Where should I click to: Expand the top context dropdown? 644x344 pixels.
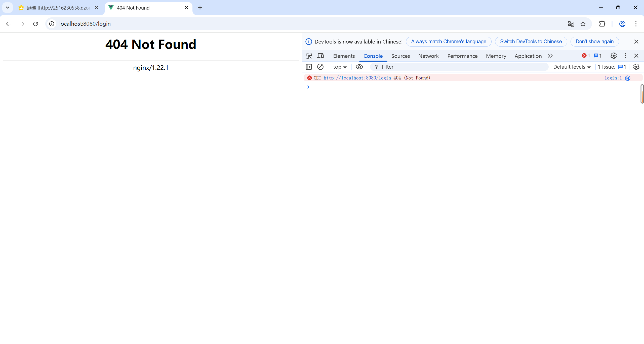pyautogui.click(x=340, y=67)
